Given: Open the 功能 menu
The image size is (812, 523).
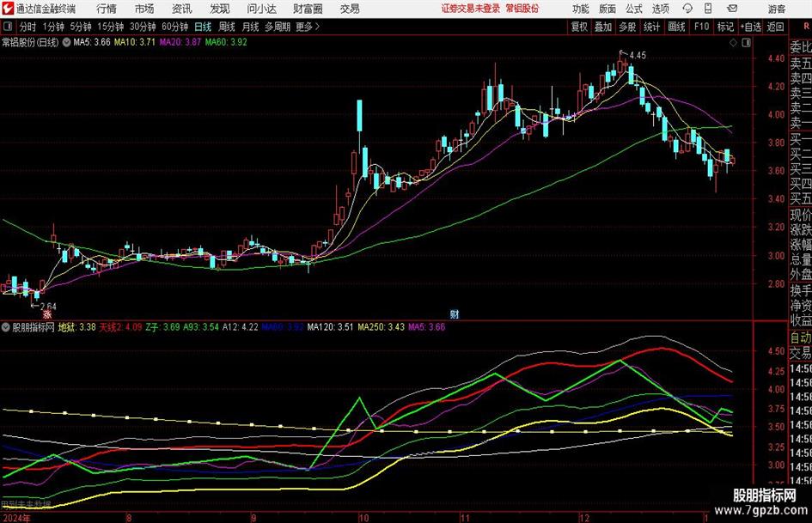Looking at the screenshot, I should 581,9.
